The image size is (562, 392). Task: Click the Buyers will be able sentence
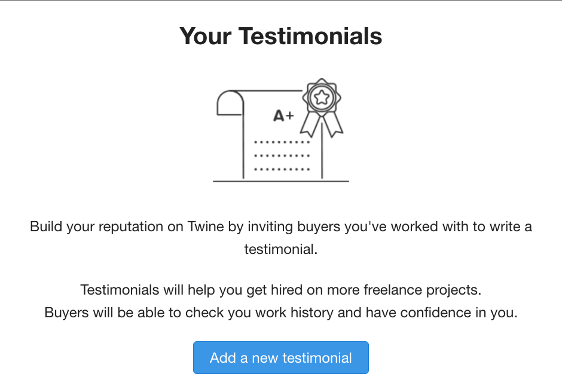point(280,313)
